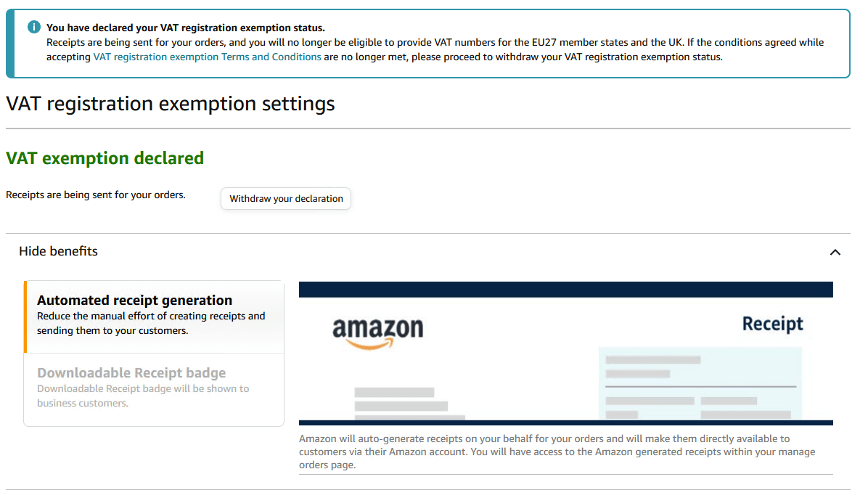Switch to the highlighted receipt generation option

(153, 316)
